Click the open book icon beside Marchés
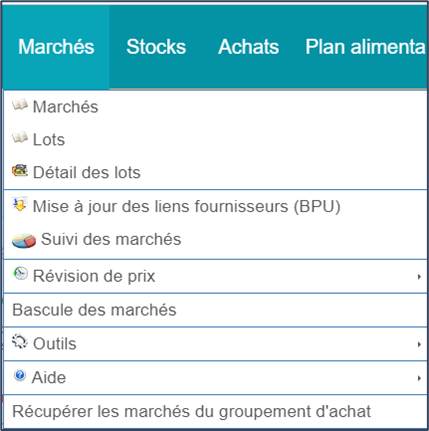Screen dimensions: 429x431 pyautogui.click(x=20, y=105)
